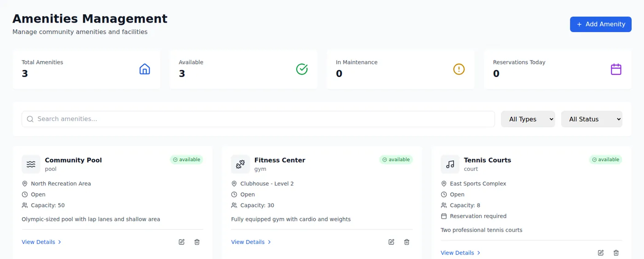Edit the Fitness Center amenity

[391, 242]
